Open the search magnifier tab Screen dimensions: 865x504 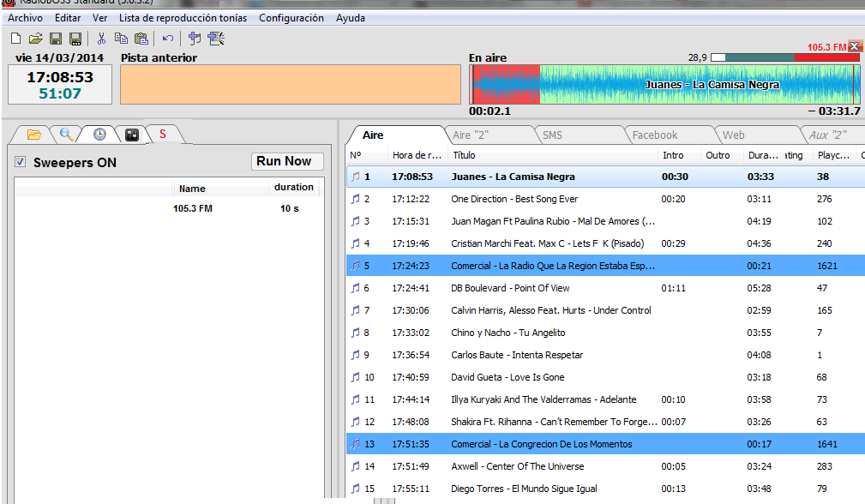point(66,135)
